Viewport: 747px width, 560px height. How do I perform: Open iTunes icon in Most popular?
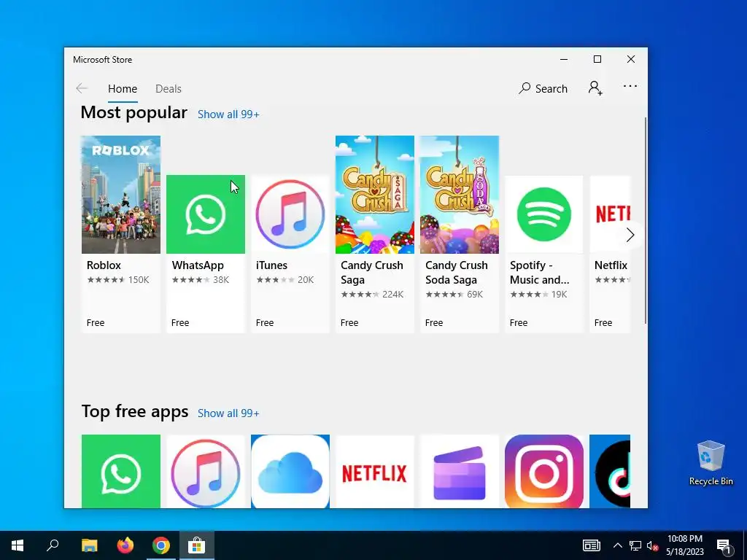pos(290,214)
